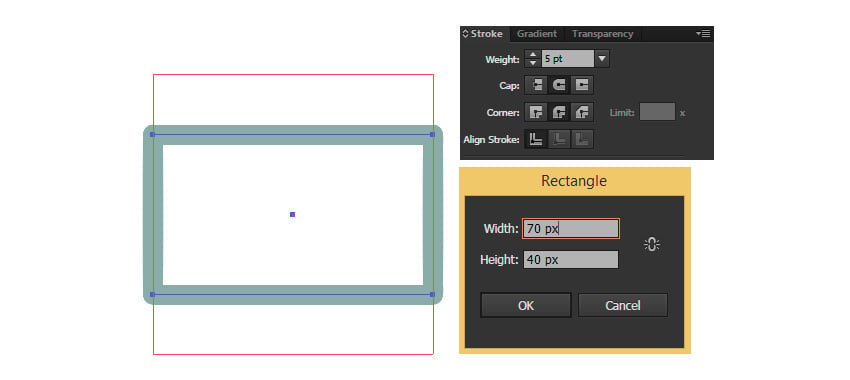This screenshot has height=380, width=850.
Task: Switch to the Stroke tab
Action: click(x=486, y=34)
